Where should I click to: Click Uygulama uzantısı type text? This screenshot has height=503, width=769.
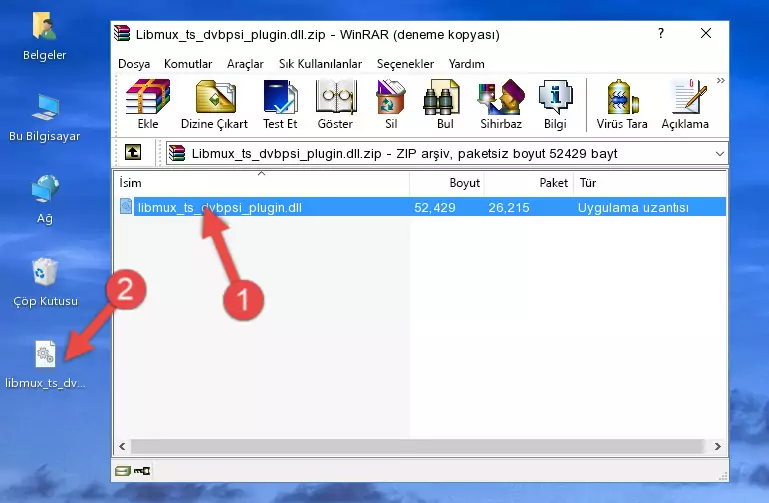tap(633, 207)
